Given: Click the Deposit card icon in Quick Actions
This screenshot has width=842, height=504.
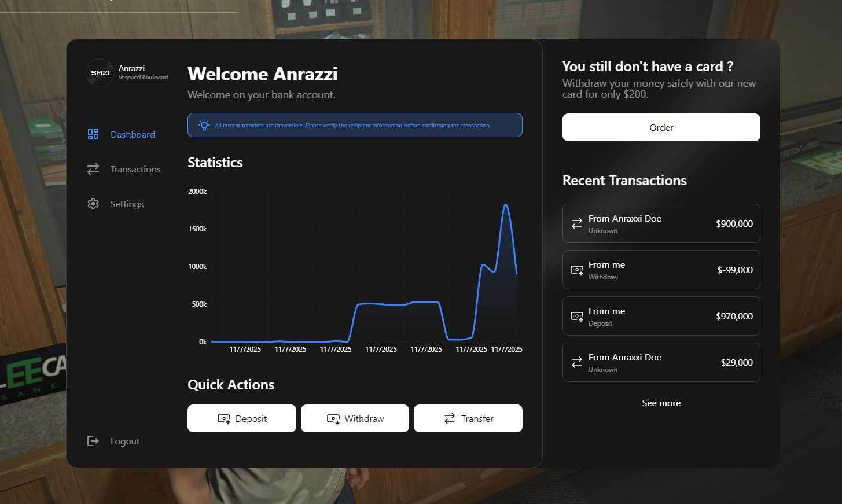Looking at the screenshot, I should pos(225,418).
